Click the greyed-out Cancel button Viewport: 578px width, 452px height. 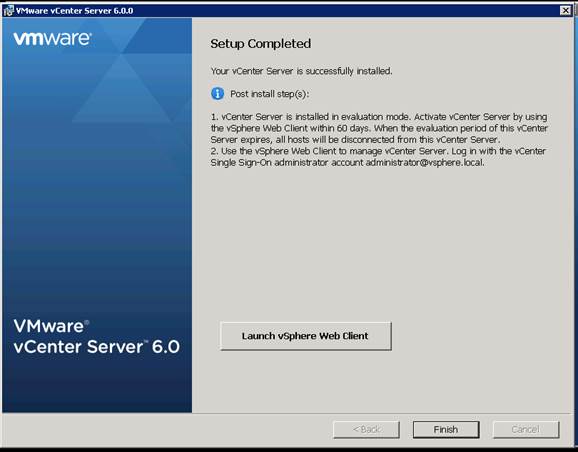(526, 430)
